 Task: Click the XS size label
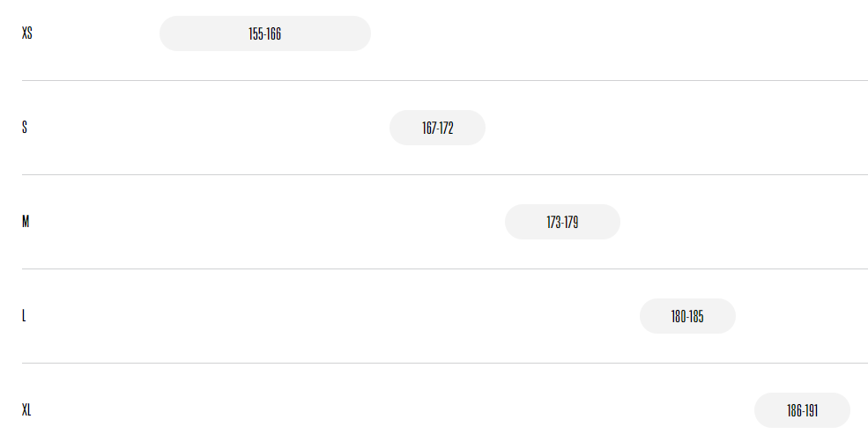(x=27, y=33)
